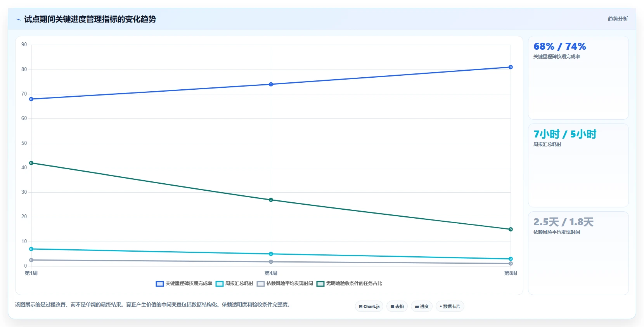This screenshot has height=327, width=644.
Task: Click the 关键里程碑按期完成率 legend text
Action: pos(189,284)
